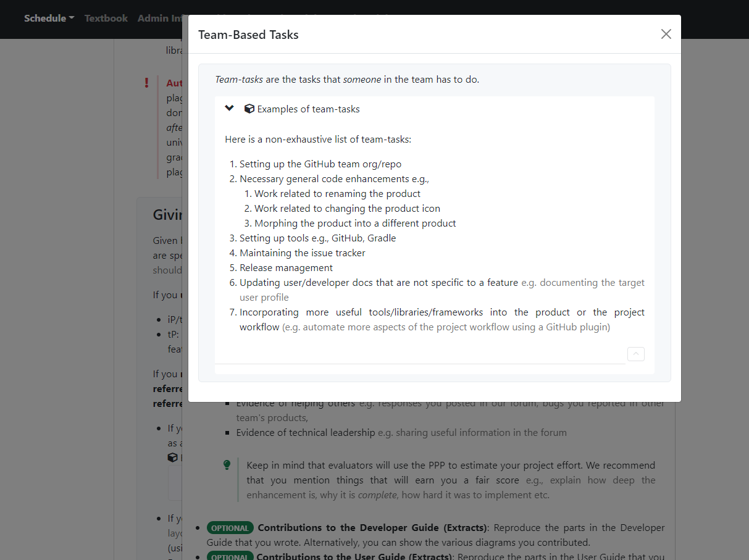Click the OPTIONAL badge near 'Contributions to the User Guide'
This screenshot has width=749, height=560.
click(x=230, y=556)
